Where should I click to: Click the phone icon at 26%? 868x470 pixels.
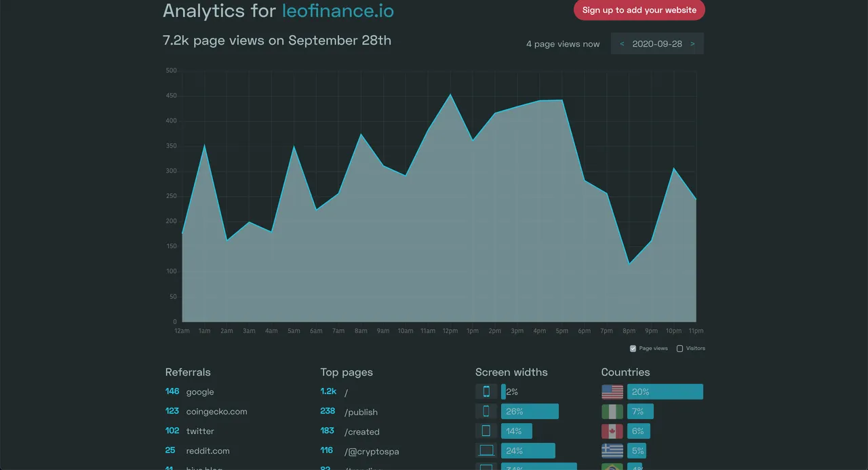(x=486, y=411)
